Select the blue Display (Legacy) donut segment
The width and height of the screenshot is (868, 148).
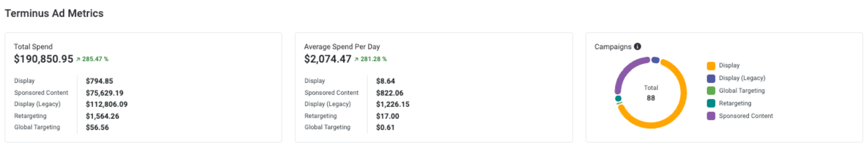655,60
